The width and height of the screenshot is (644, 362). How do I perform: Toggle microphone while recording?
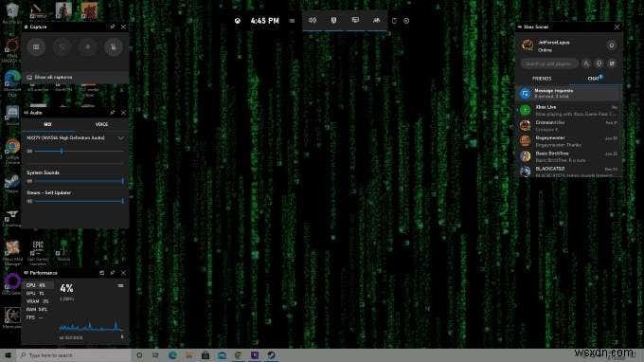[114, 46]
